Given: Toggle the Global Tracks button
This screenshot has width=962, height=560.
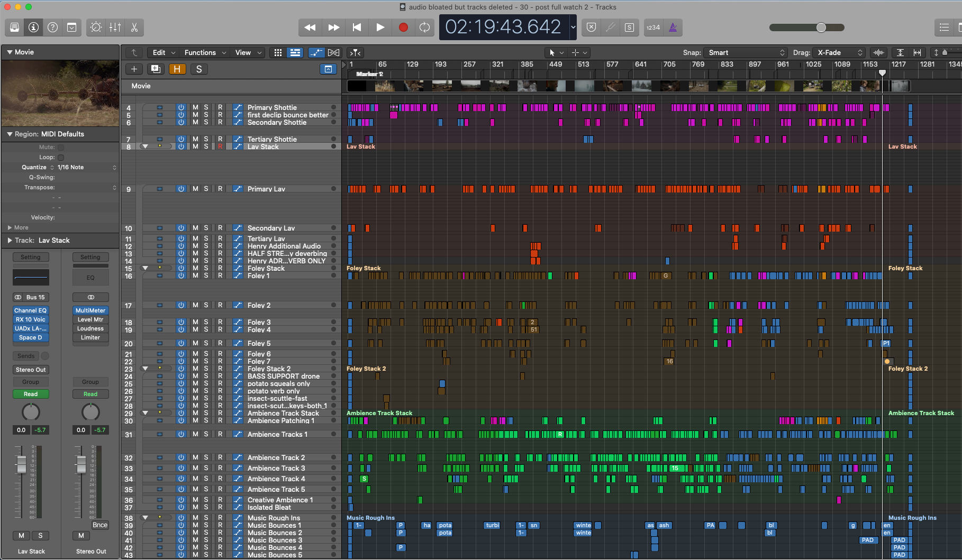Looking at the screenshot, I should (328, 69).
